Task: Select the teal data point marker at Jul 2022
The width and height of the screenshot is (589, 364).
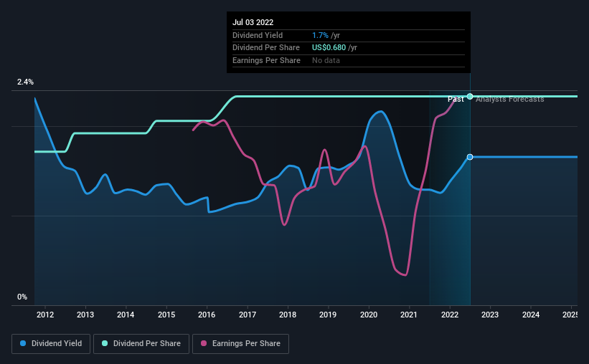Action: point(470,97)
